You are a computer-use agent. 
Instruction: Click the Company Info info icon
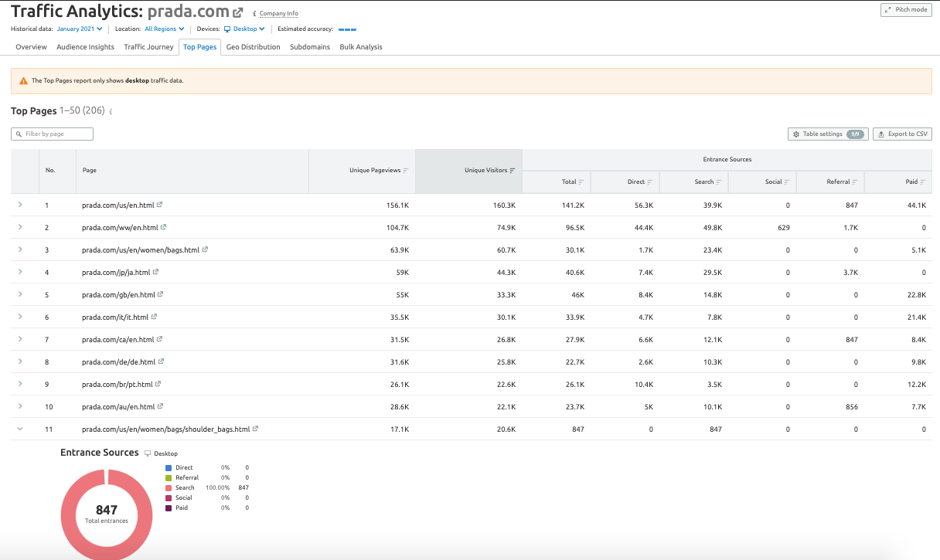click(254, 13)
